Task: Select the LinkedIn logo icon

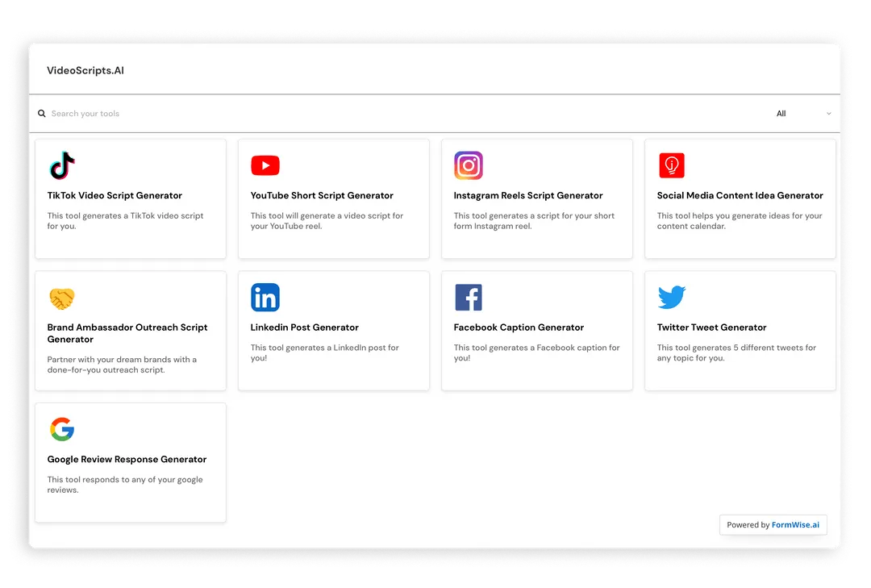Action: tap(265, 298)
